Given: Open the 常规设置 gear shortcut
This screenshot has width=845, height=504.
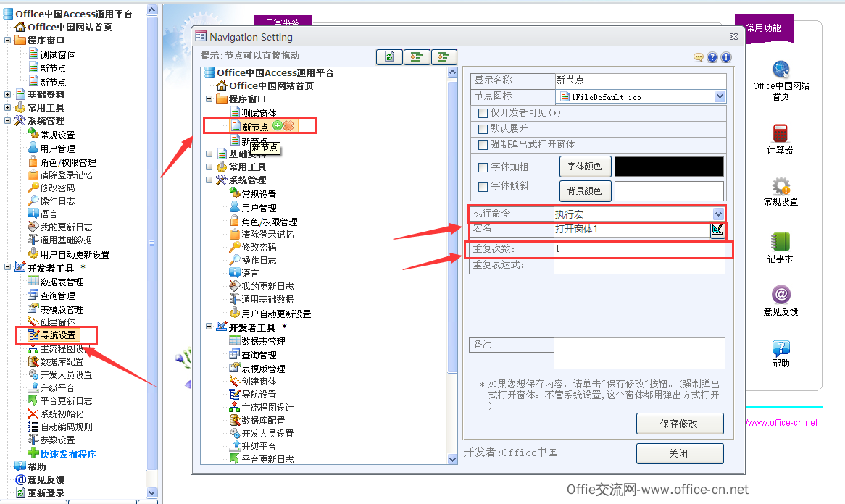Looking at the screenshot, I should (x=781, y=186).
